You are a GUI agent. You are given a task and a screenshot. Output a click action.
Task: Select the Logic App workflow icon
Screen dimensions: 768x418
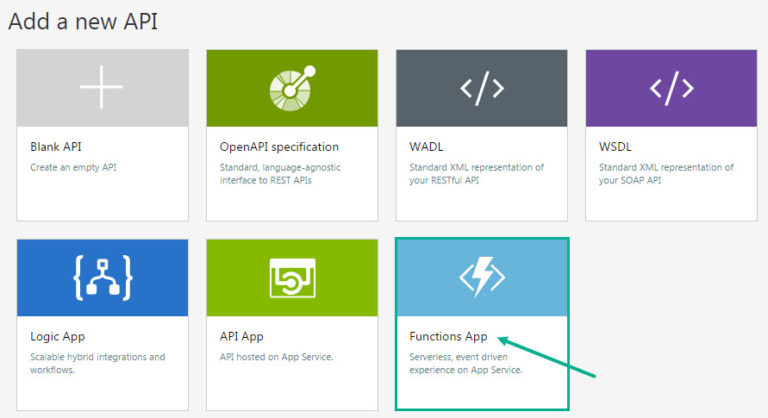[x=102, y=277]
